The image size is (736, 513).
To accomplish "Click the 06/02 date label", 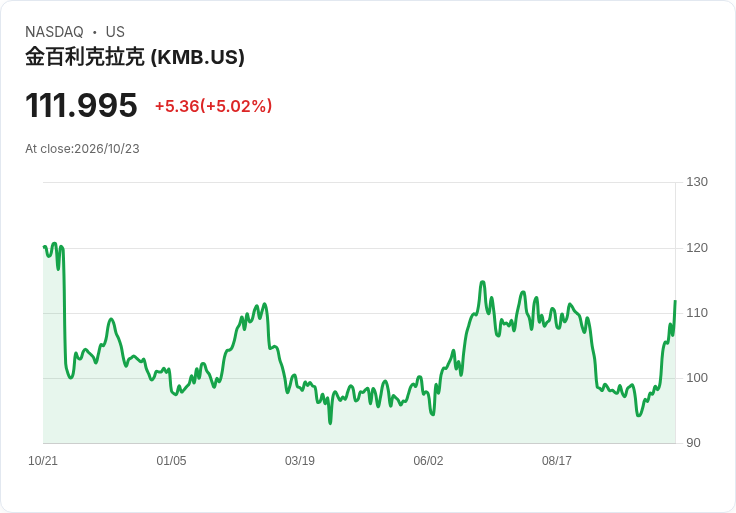I will coord(428,461).
